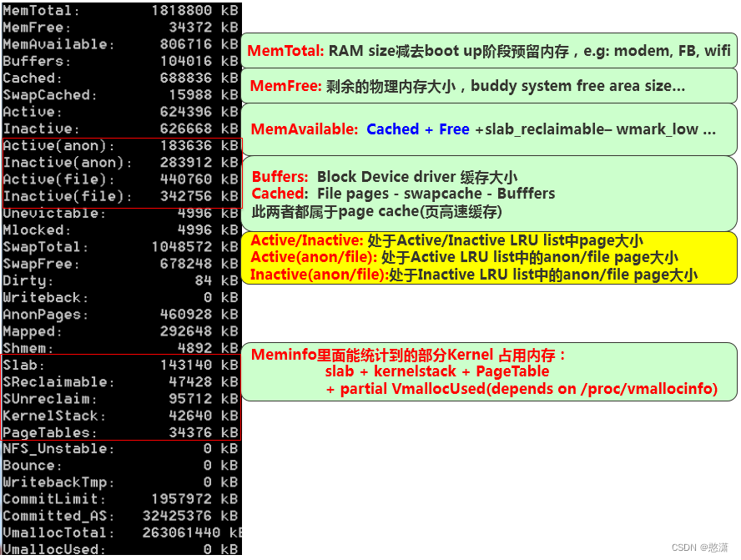The image size is (741, 560).
Task: Select the PageTables 34376 kB row
Action: click(x=120, y=432)
